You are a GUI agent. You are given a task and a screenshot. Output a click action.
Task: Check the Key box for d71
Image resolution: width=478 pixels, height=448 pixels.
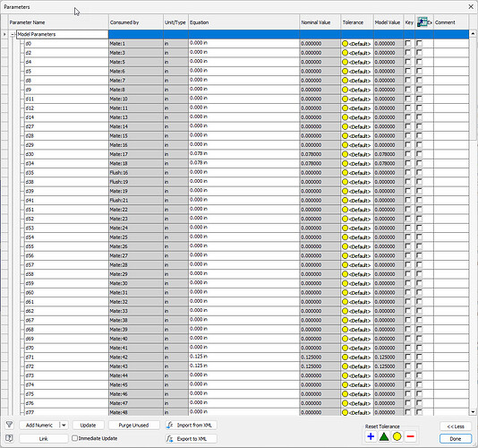tap(408, 357)
